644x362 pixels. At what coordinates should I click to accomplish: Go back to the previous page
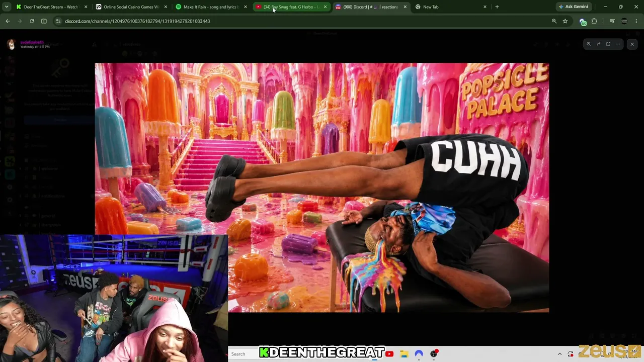(x=8, y=21)
